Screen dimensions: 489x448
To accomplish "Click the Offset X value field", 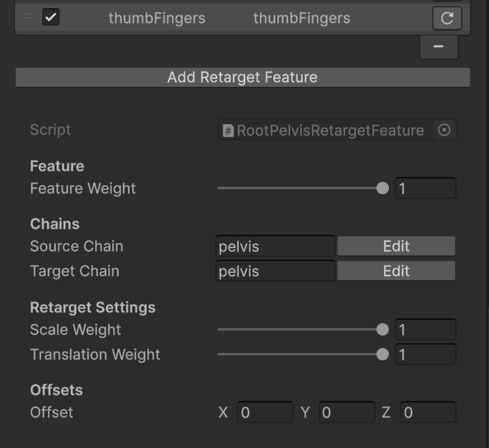I will 265,412.
